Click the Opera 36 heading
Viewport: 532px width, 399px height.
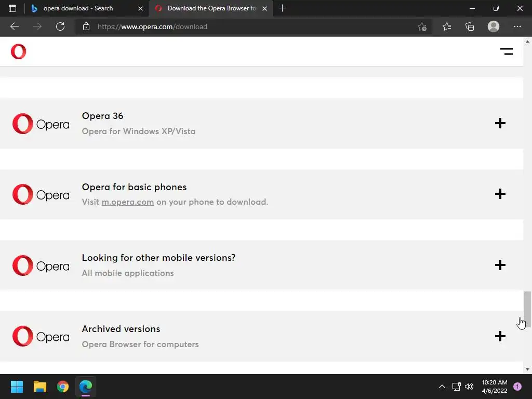point(102,116)
